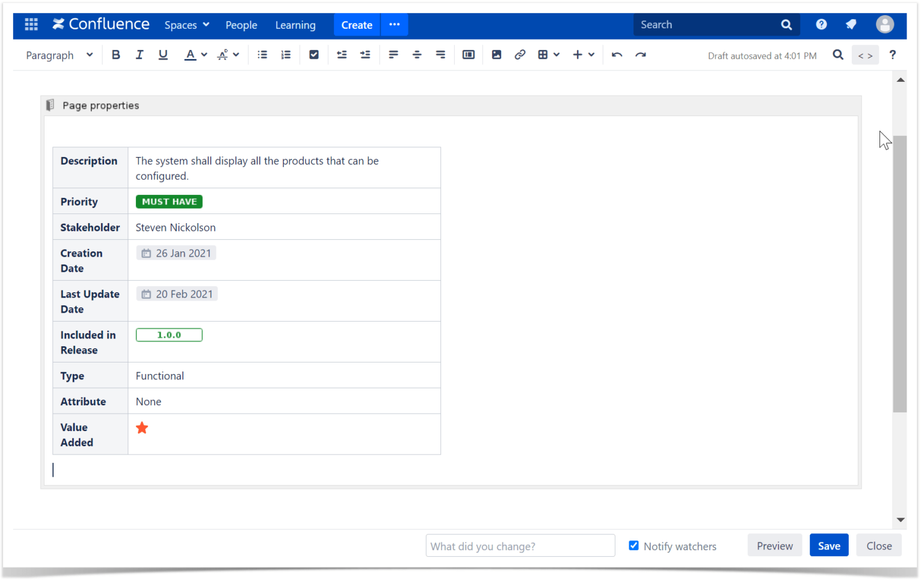Image resolution: width=924 pixels, height=582 pixels.
Task: Click the change comment input field
Action: [x=520, y=545]
